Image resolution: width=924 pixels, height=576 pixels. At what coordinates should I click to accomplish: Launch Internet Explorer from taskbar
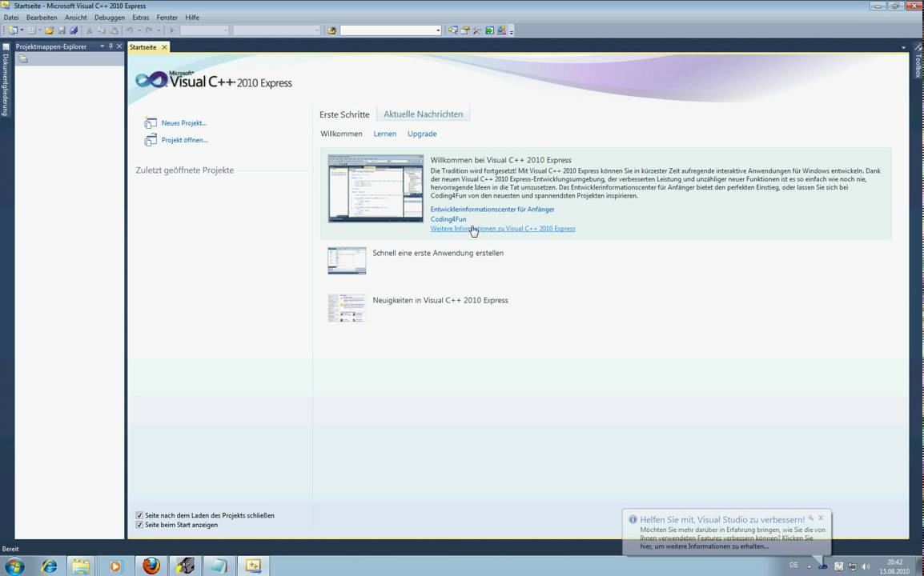coord(49,566)
